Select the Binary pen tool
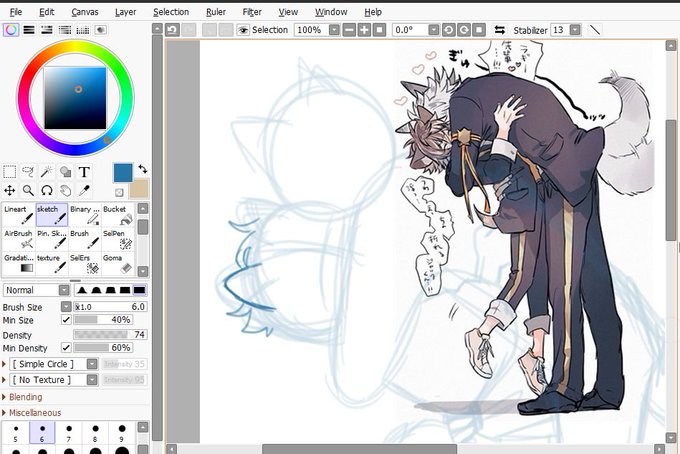Viewport: 680px width, 454px height. (85, 215)
